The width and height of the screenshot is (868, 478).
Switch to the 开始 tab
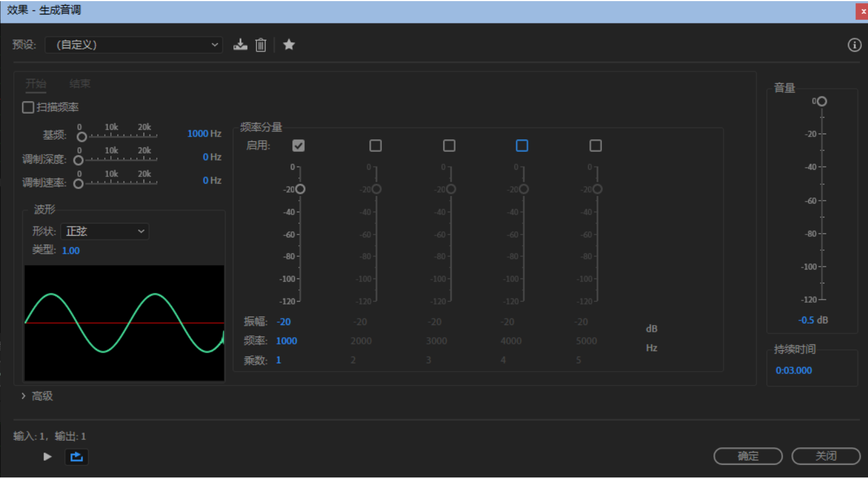click(x=36, y=84)
